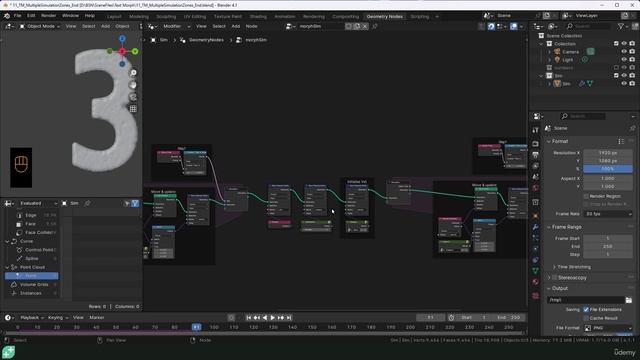The image size is (640, 360).
Task: Open the Particles properties tab
Action: pyautogui.click(x=536, y=238)
